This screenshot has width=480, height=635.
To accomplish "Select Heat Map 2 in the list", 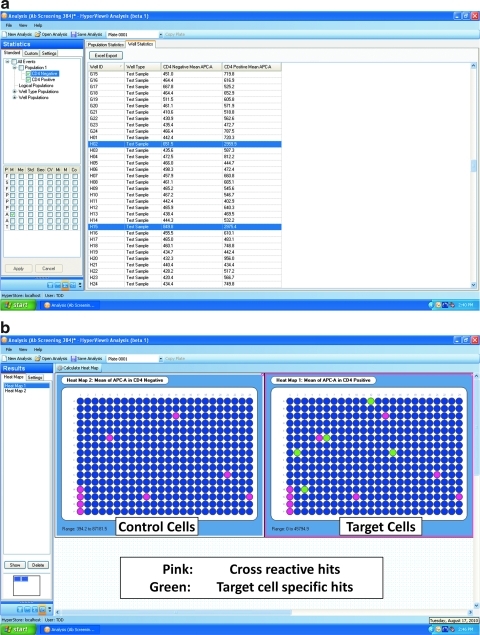I will tap(15, 391).
